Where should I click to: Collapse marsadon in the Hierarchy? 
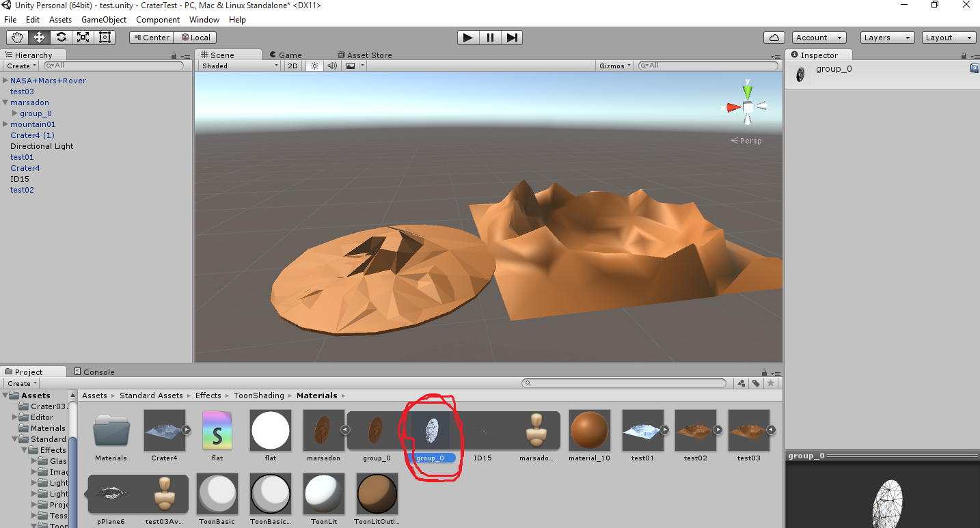5,102
